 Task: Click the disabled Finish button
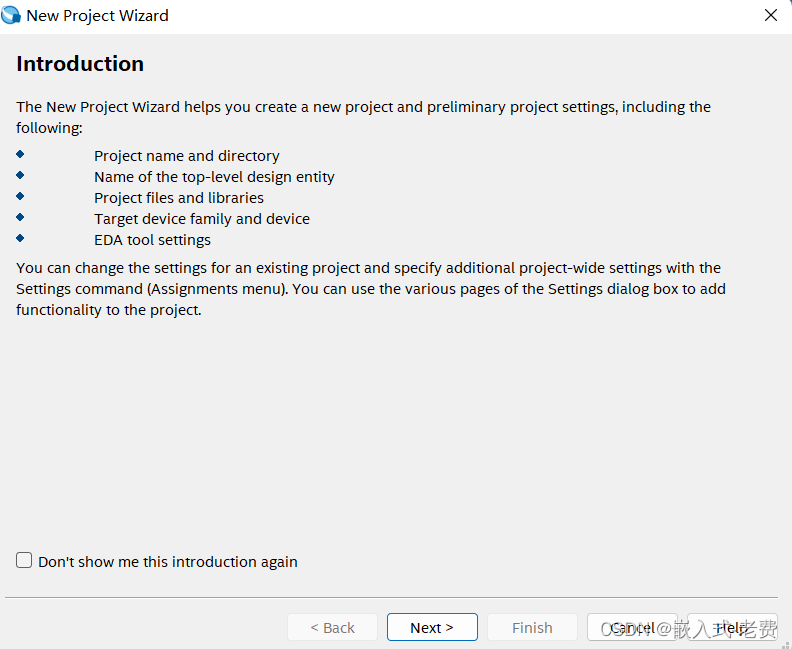pyautogui.click(x=532, y=627)
